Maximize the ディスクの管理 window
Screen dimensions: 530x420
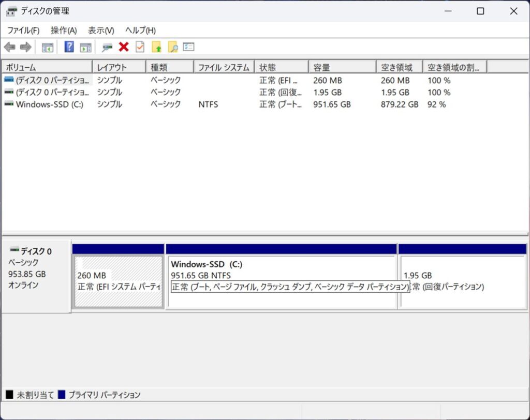point(480,11)
